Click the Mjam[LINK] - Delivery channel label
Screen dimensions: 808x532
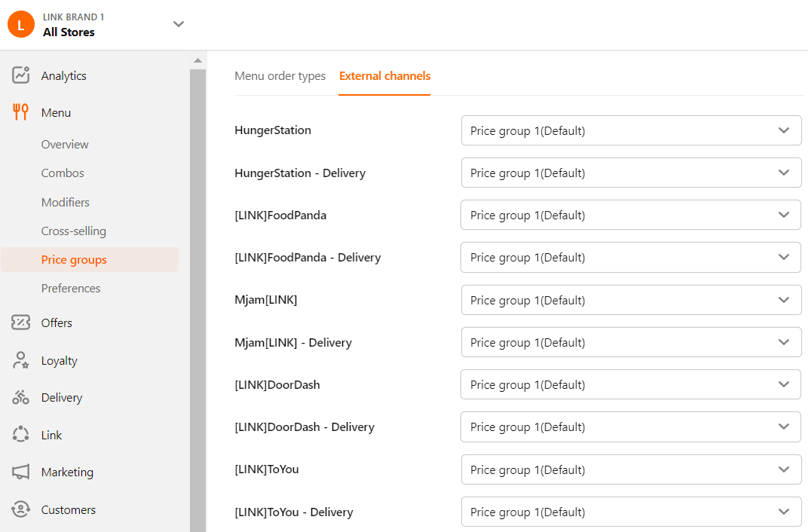click(x=293, y=342)
